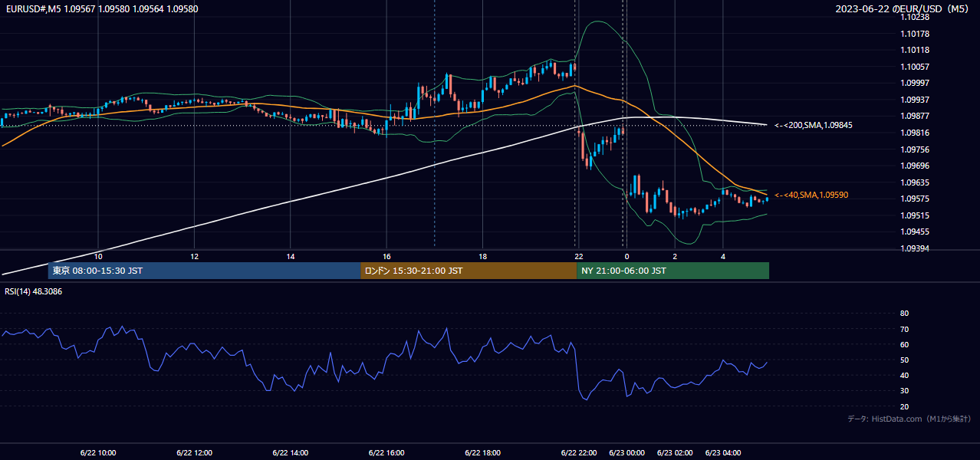
Task: Click price axis value 1.10178
Action: [x=914, y=34]
